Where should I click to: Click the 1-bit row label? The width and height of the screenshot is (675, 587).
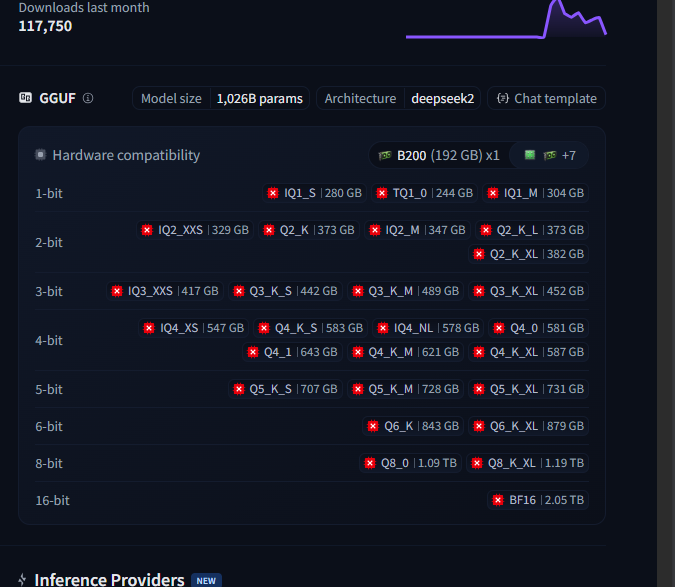coord(49,193)
